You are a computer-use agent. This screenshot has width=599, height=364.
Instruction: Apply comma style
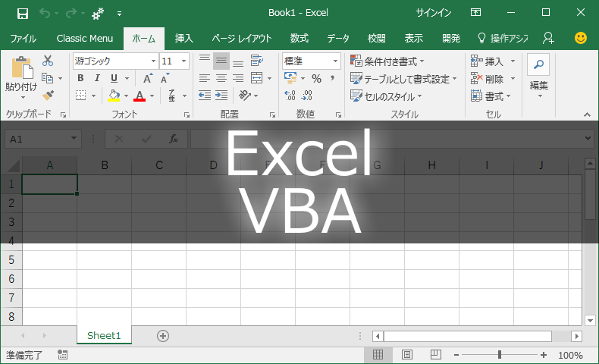click(332, 78)
